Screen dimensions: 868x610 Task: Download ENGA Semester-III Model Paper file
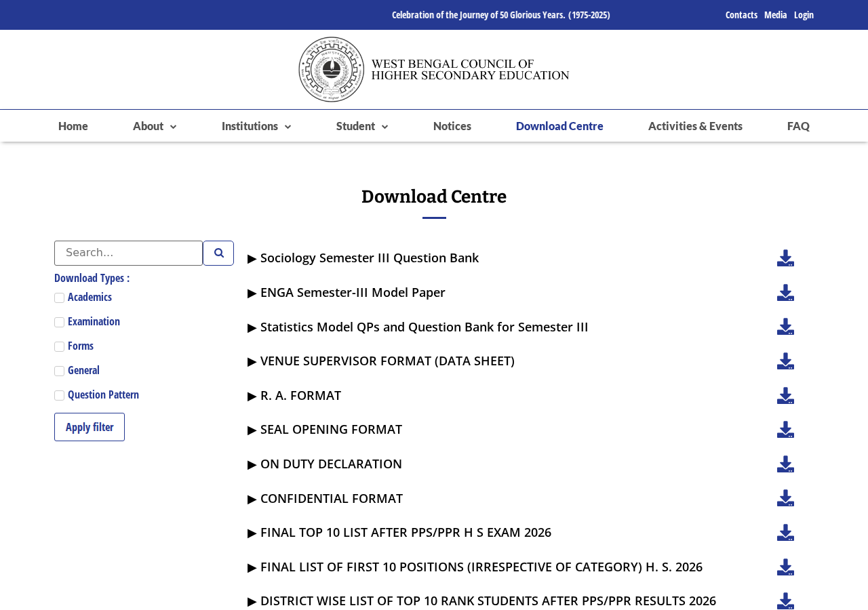point(785,293)
